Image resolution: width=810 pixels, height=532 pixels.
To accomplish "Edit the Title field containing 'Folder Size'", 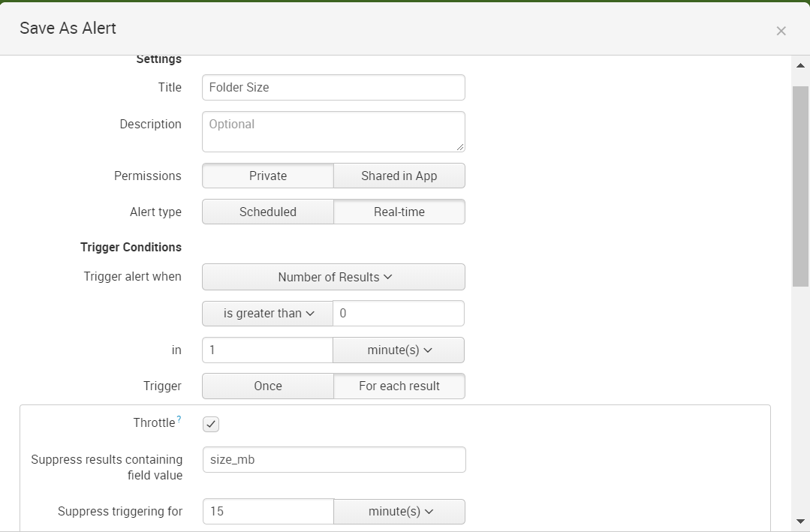I will [333, 87].
